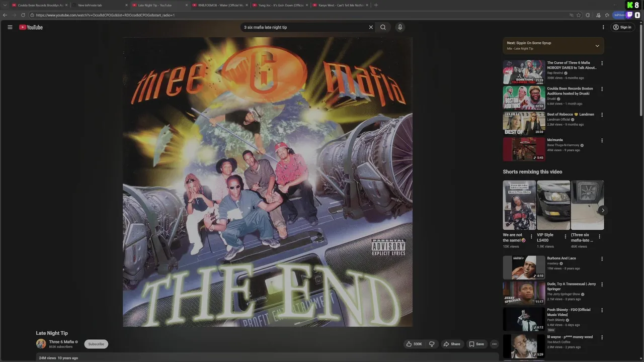644x362 pixels.
Task: Click the Sign in button
Action: 622,27
